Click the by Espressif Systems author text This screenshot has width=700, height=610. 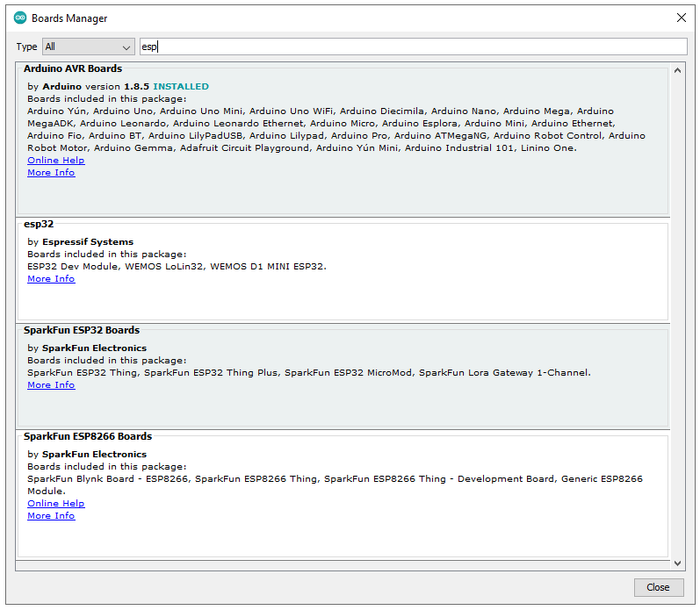tap(80, 242)
